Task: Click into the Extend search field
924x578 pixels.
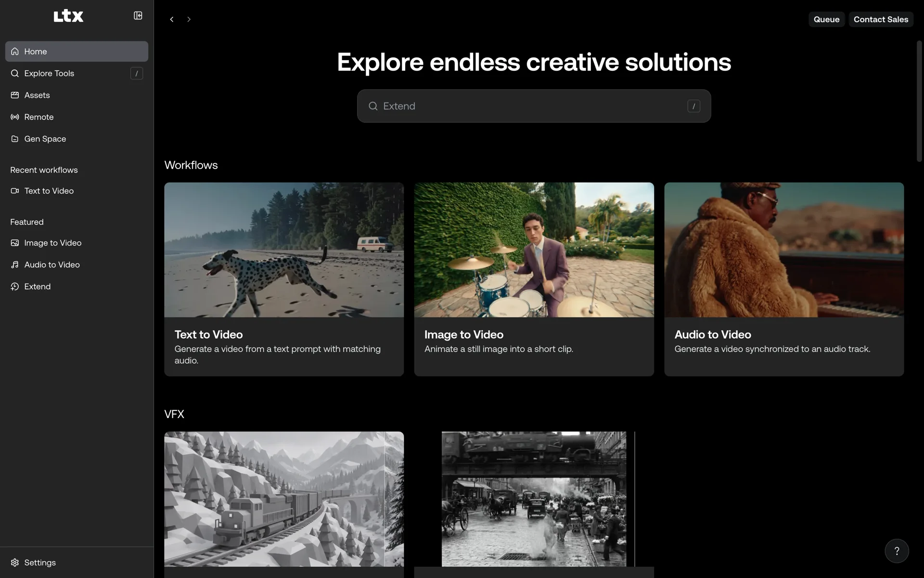Action: pyautogui.click(x=534, y=106)
